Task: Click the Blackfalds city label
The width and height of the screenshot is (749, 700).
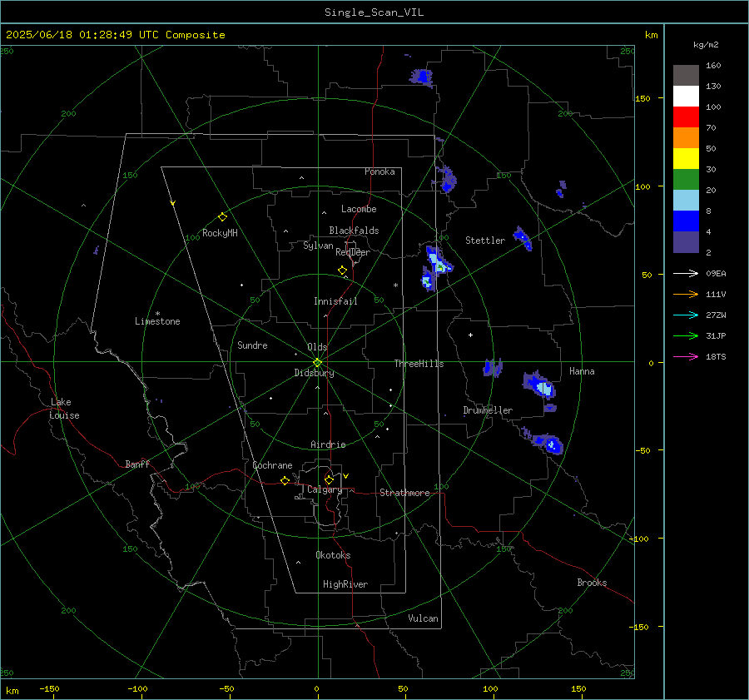Action: click(354, 231)
